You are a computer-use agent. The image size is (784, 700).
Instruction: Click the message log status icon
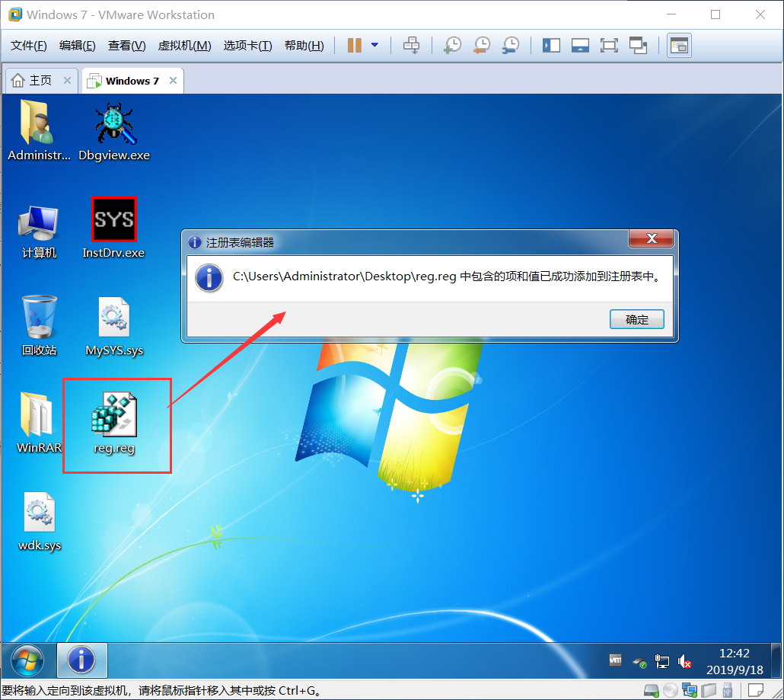(x=756, y=691)
